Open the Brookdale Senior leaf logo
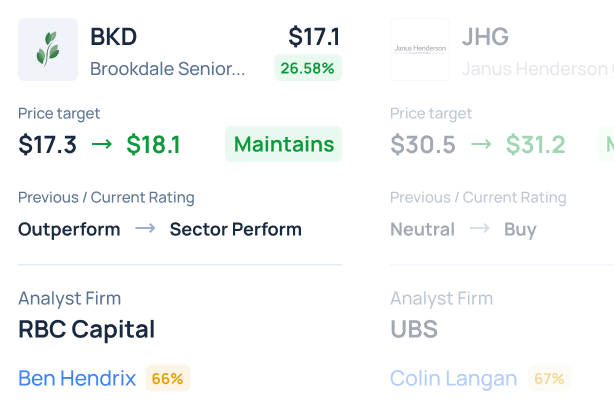 pos(48,49)
